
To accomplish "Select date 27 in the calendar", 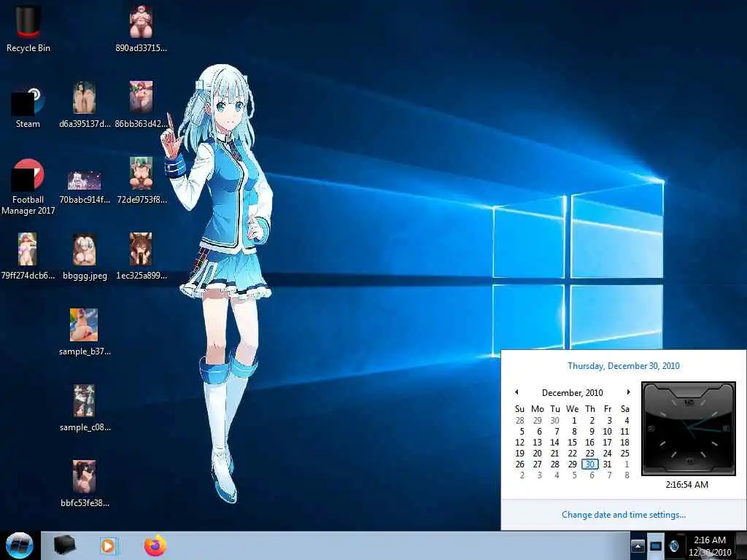I will click(538, 464).
